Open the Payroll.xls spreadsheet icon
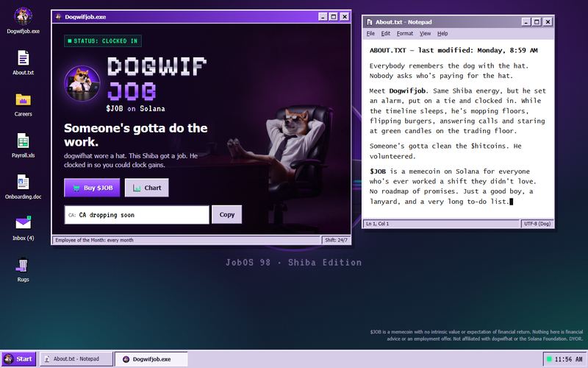Screen dimensions: 588x368 pos(23,145)
